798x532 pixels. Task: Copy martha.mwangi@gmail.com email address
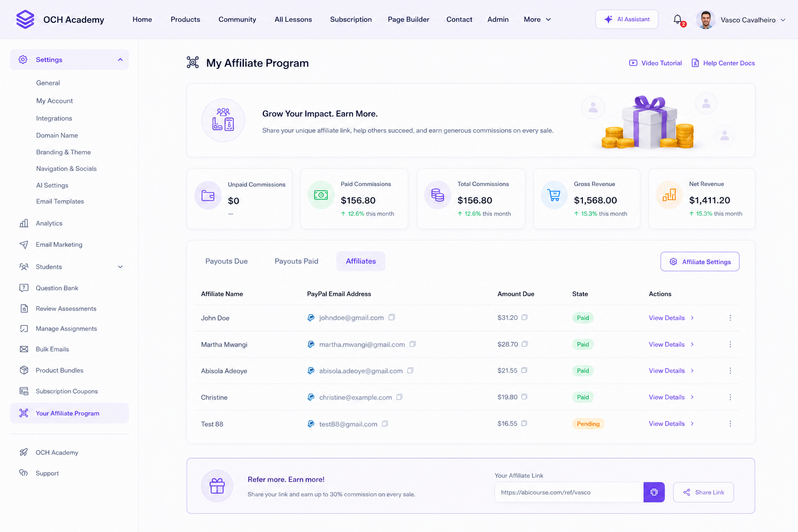(413, 344)
